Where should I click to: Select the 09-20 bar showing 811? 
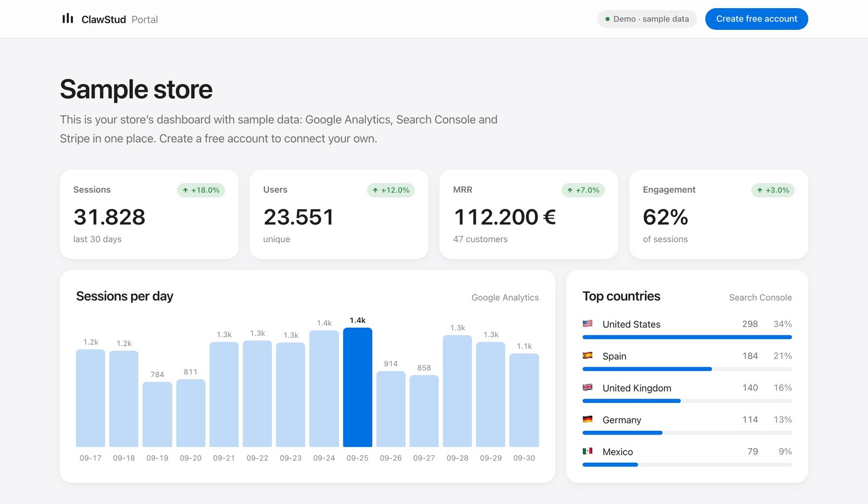[x=190, y=413]
